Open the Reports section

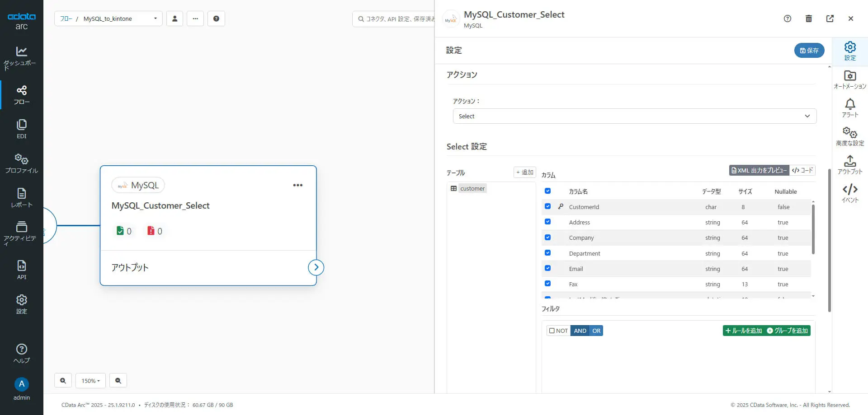coord(21,198)
